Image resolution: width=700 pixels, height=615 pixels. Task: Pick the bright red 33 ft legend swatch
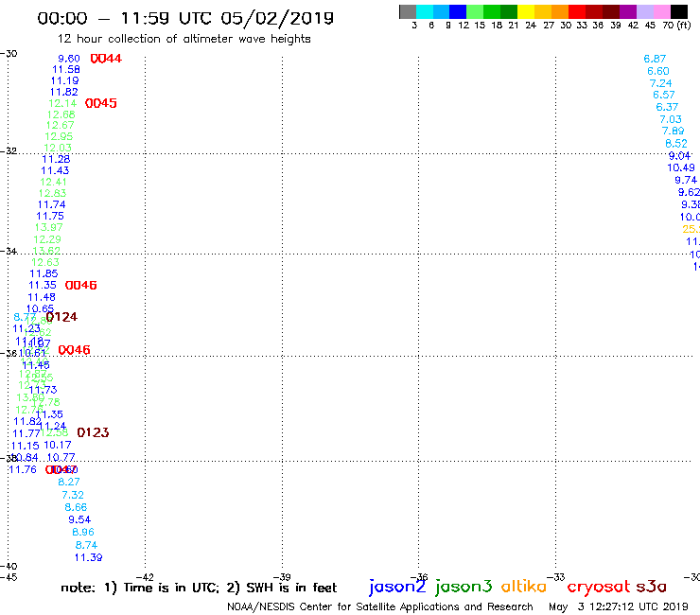(x=577, y=11)
